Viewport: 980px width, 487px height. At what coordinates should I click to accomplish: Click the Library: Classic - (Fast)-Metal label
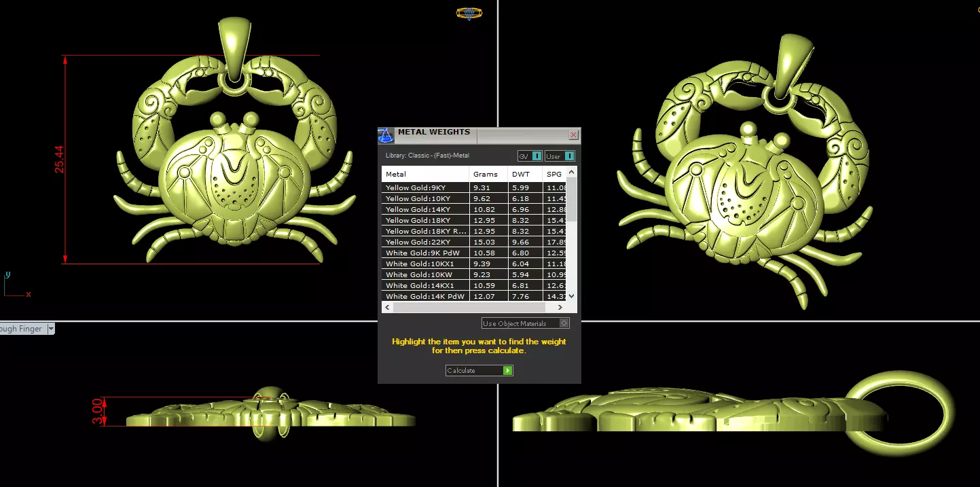427,156
